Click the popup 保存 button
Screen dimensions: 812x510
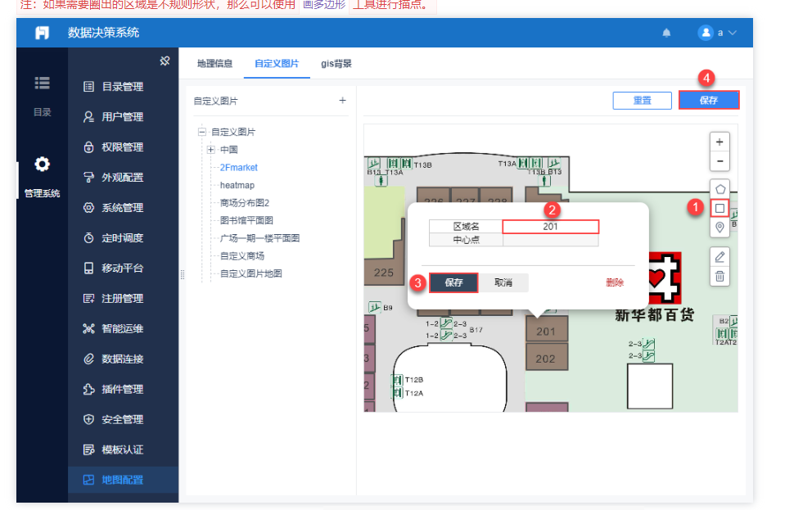tap(453, 282)
